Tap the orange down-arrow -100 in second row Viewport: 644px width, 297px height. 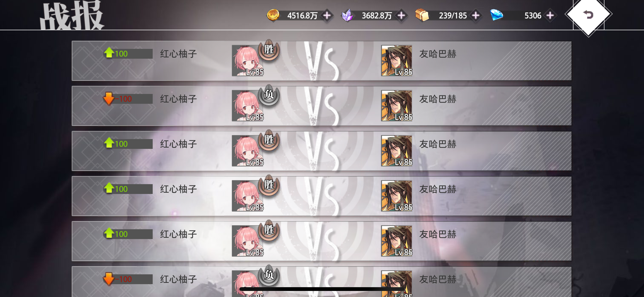tap(117, 99)
